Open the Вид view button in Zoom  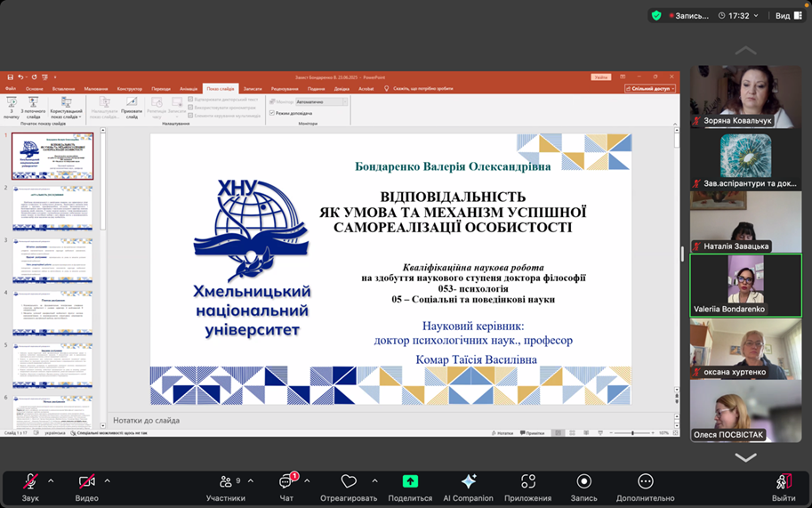pos(789,15)
